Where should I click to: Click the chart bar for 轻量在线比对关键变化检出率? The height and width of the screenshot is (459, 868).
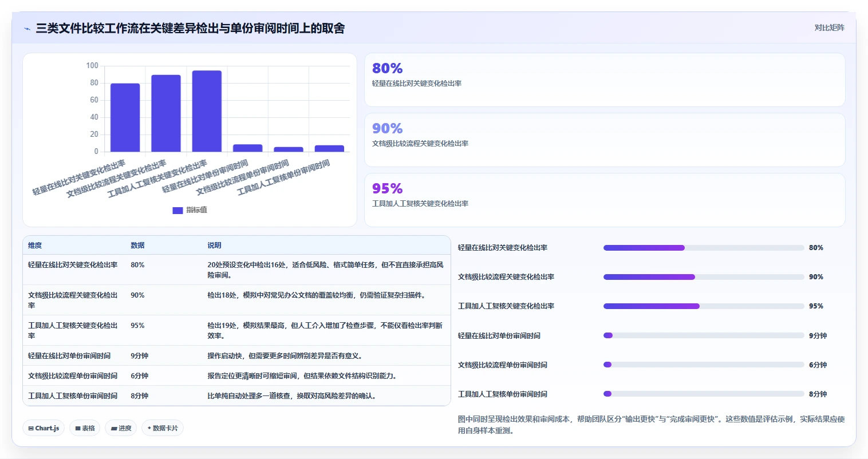[125, 117]
